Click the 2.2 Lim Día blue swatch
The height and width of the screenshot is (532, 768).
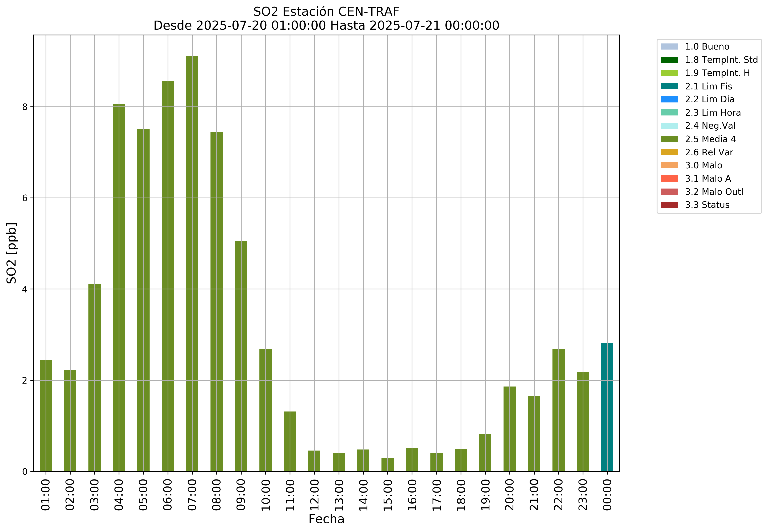(669, 99)
